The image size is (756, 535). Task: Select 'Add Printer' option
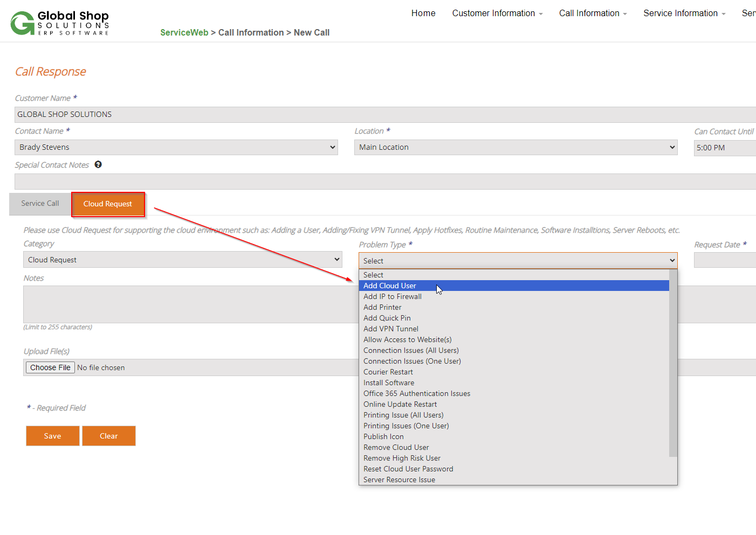[514, 307]
